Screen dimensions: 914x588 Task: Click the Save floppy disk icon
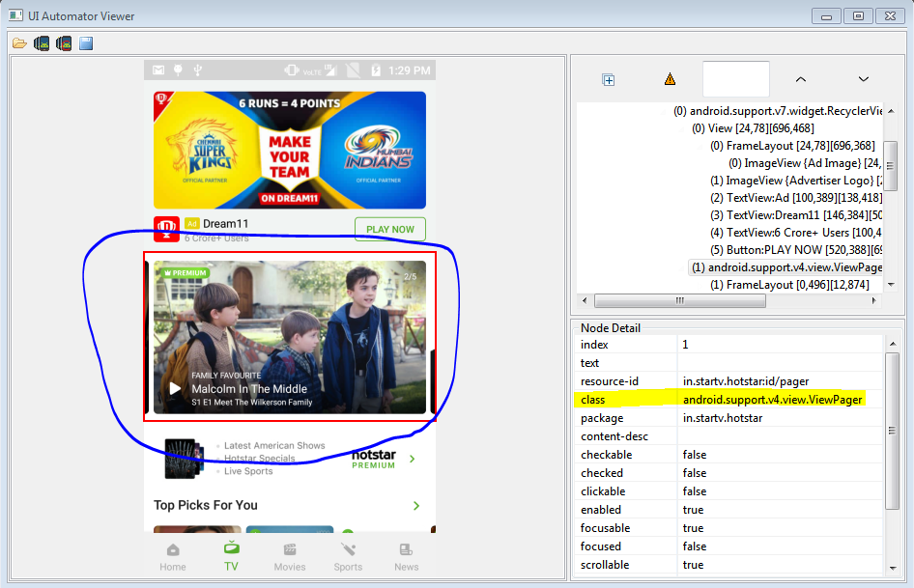(86, 43)
